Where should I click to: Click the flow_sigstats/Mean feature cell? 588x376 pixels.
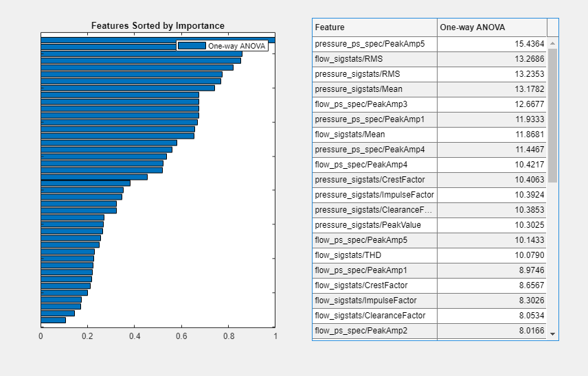(x=374, y=134)
